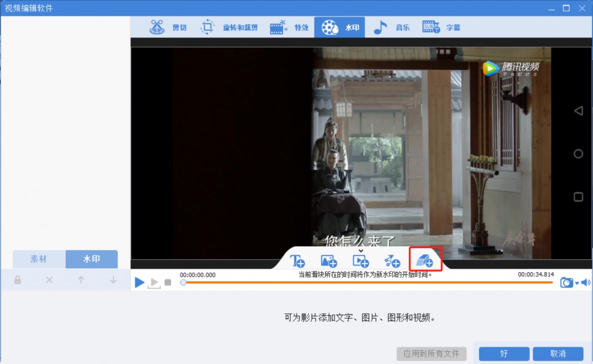Add a video watermark
The height and width of the screenshot is (364, 593).
[360, 261]
